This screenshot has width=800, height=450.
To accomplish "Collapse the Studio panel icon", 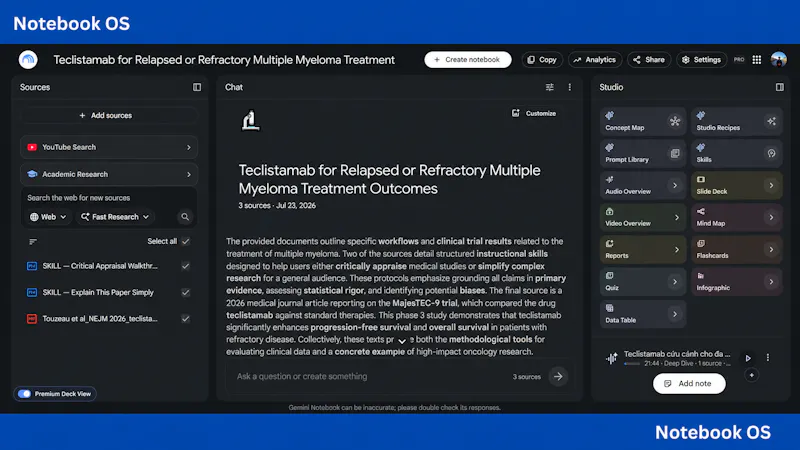I will [780, 87].
